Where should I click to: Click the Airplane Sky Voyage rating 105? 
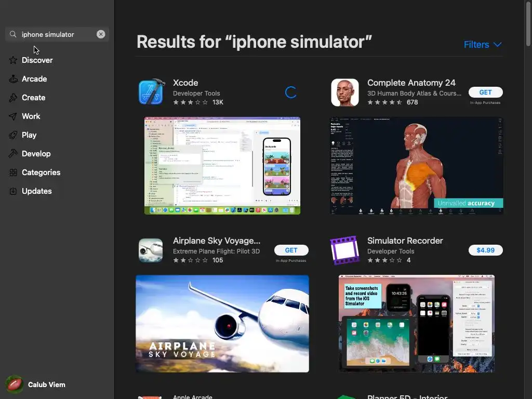click(x=198, y=260)
